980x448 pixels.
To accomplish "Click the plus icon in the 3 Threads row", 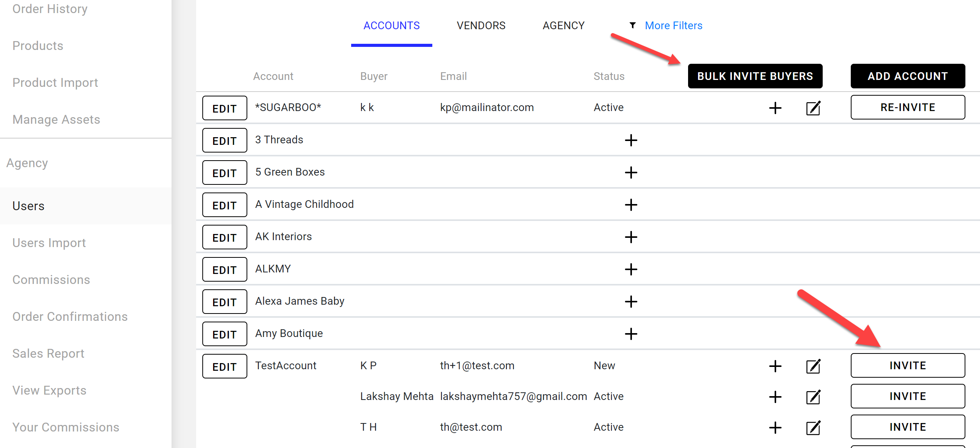I will pos(631,140).
